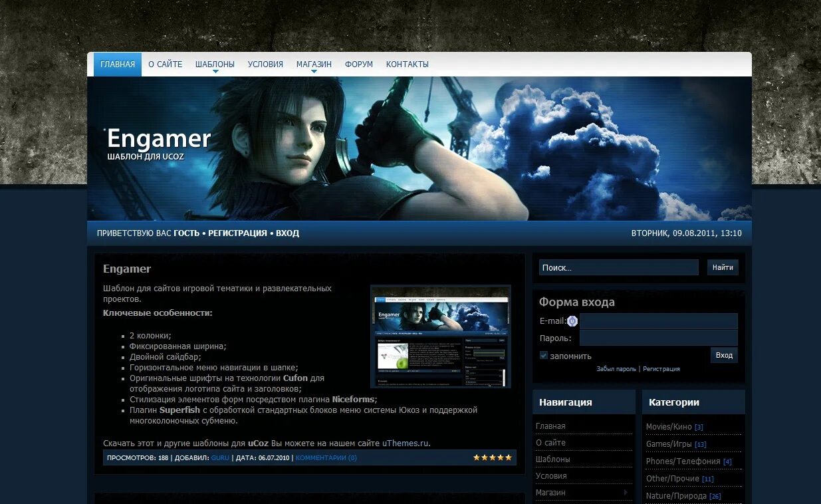
Task: Select Магазин in Навигация sidebar
Action: 550,493
